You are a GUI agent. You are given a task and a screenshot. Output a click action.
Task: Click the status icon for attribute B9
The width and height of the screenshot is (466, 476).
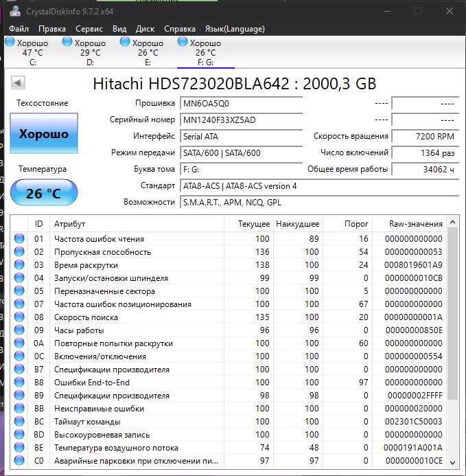pyautogui.click(x=19, y=395)
